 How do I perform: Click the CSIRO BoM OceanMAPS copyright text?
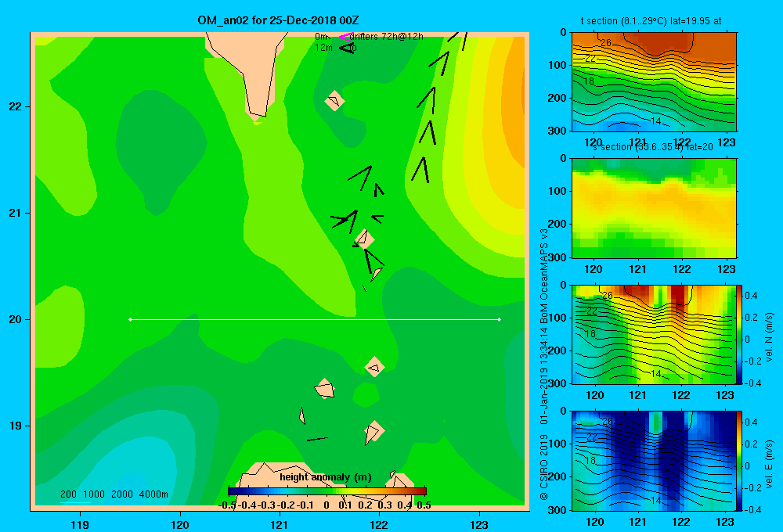[544, 365]
